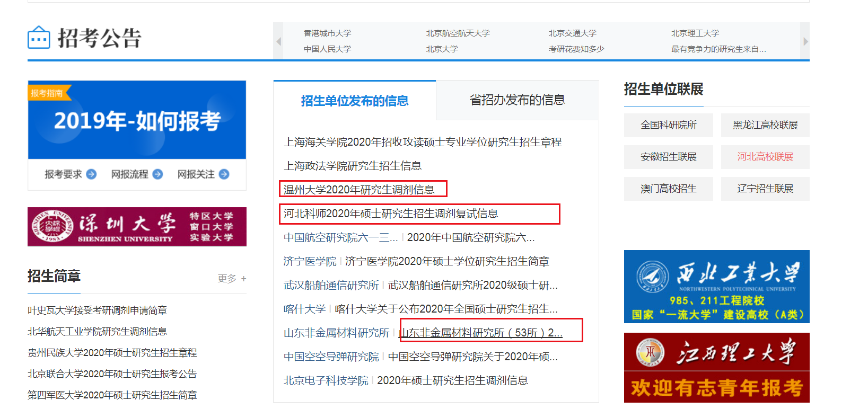Open 招生简章 更多 + link

click(x=232, y=279)
